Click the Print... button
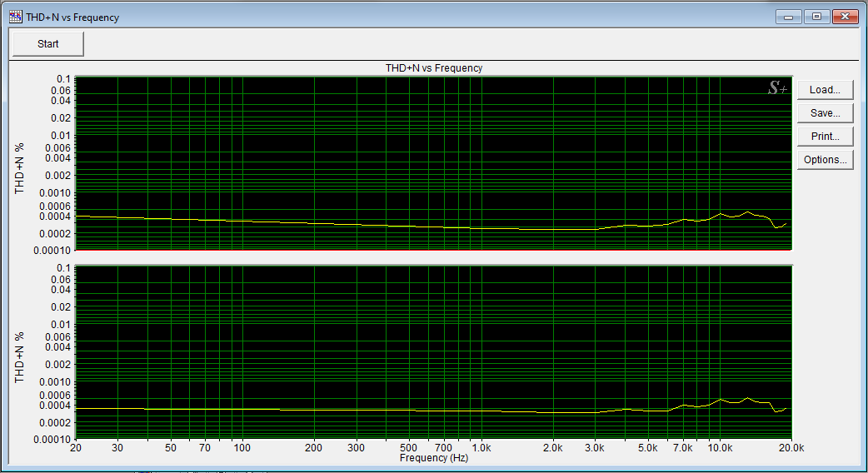This screenshot has width=868, height=473. [825, 136]
